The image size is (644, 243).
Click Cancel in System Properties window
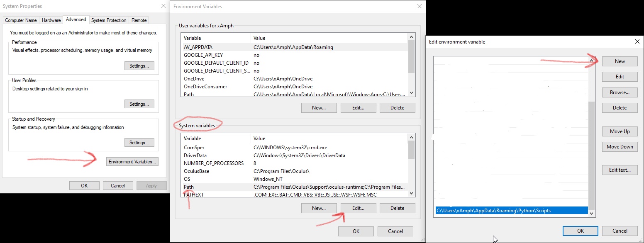click(118, 186)
